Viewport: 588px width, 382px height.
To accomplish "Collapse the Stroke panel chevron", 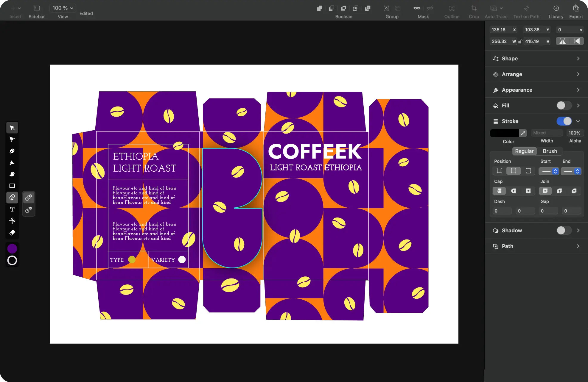I will [x=578, y=121].
